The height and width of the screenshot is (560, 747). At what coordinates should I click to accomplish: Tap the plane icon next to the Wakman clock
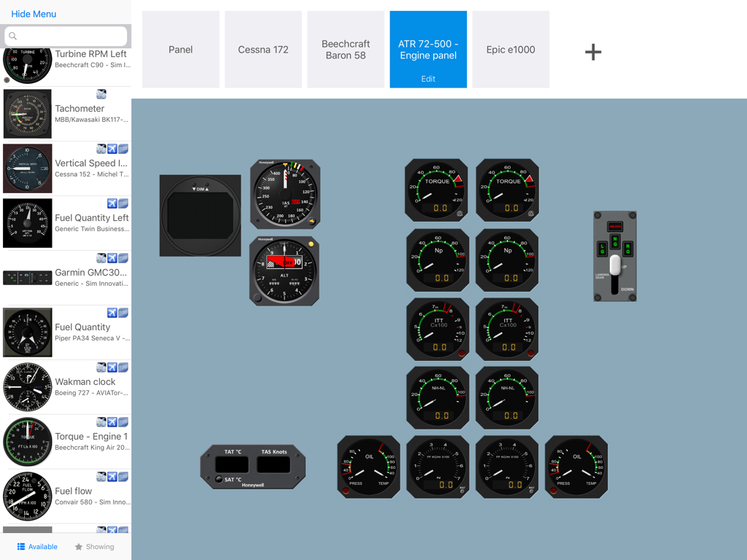(113, 367)
